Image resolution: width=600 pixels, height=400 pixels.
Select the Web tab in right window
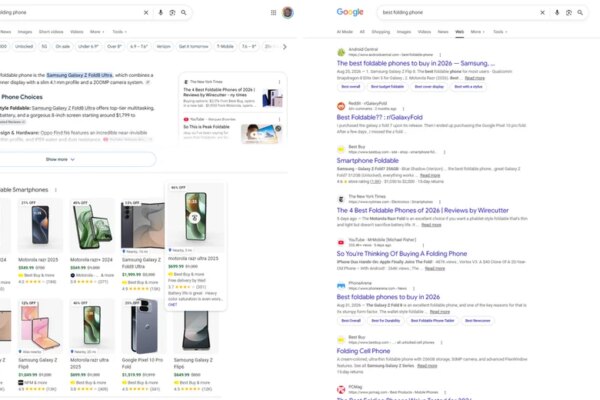[x=460, y=32]
